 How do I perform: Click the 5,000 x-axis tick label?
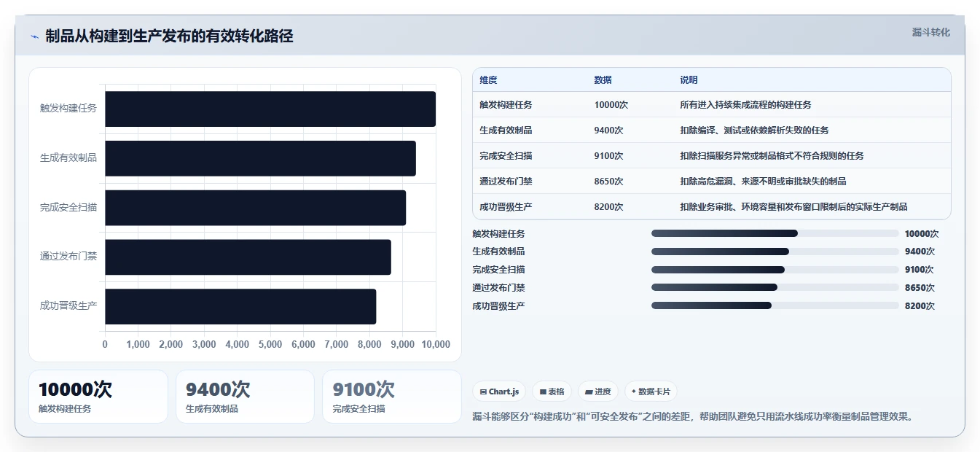(270, 345)
